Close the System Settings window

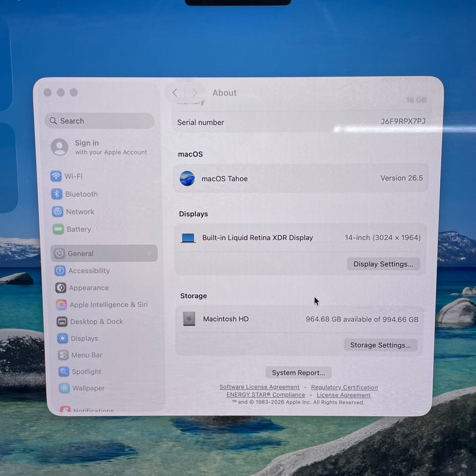(x=47, y=93)
